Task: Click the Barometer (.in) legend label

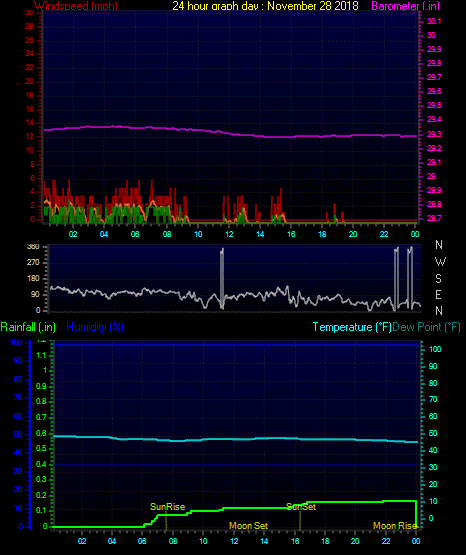Action: pos(405,6)
